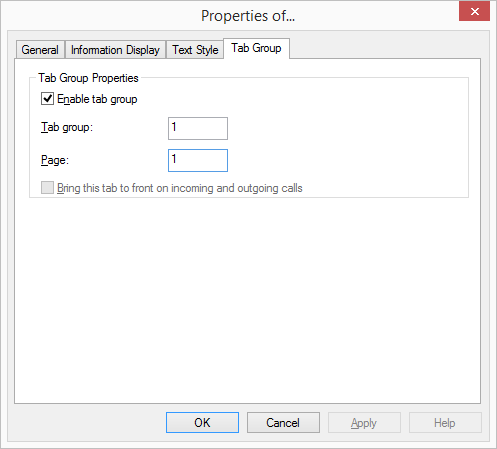Confirm settings with the OK button

point(202,423)
